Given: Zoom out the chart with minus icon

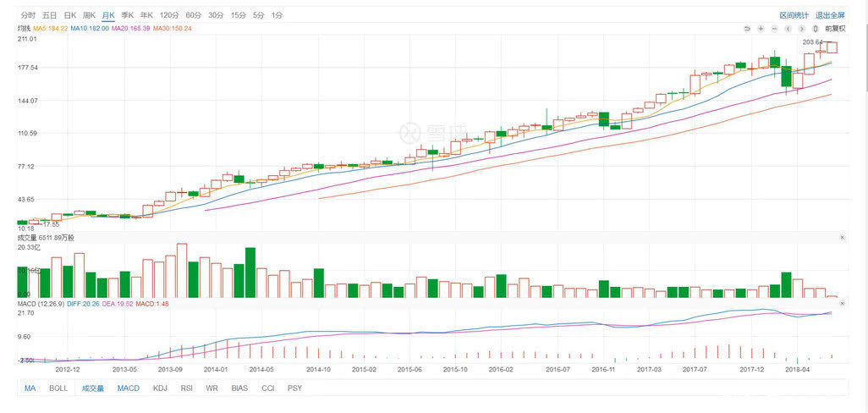Looking at the screenshot, I should point(776,29).
